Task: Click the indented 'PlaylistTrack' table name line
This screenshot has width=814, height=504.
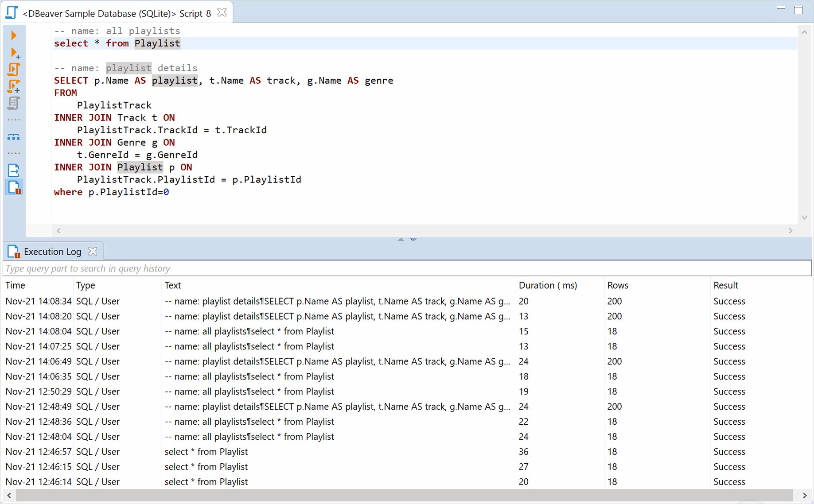Action: coord(114,105)
